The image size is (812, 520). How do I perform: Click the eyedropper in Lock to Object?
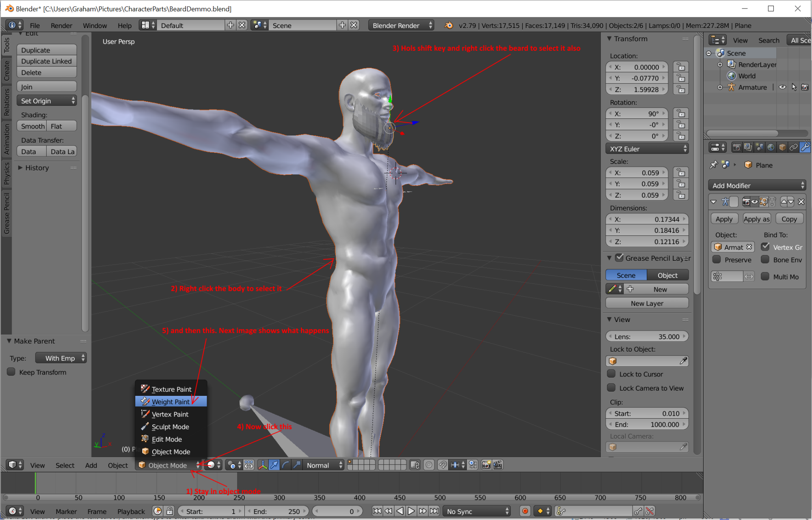[x=683, y=361]
